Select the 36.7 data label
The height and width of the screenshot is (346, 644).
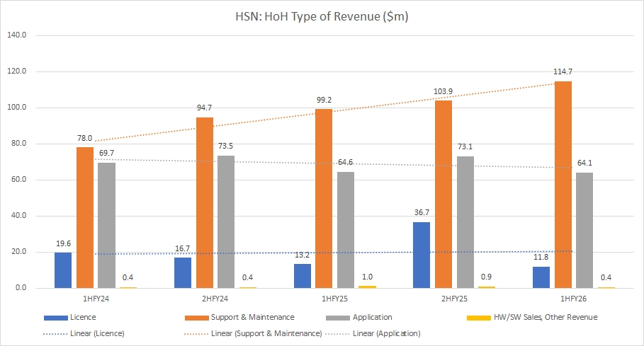tap(422, 212)
